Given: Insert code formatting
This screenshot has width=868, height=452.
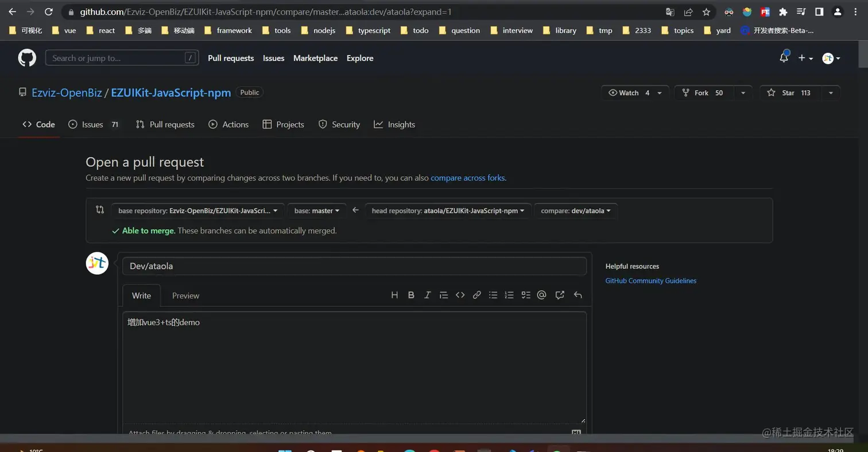Looking at the screenshot, I should tap(460, 295).
